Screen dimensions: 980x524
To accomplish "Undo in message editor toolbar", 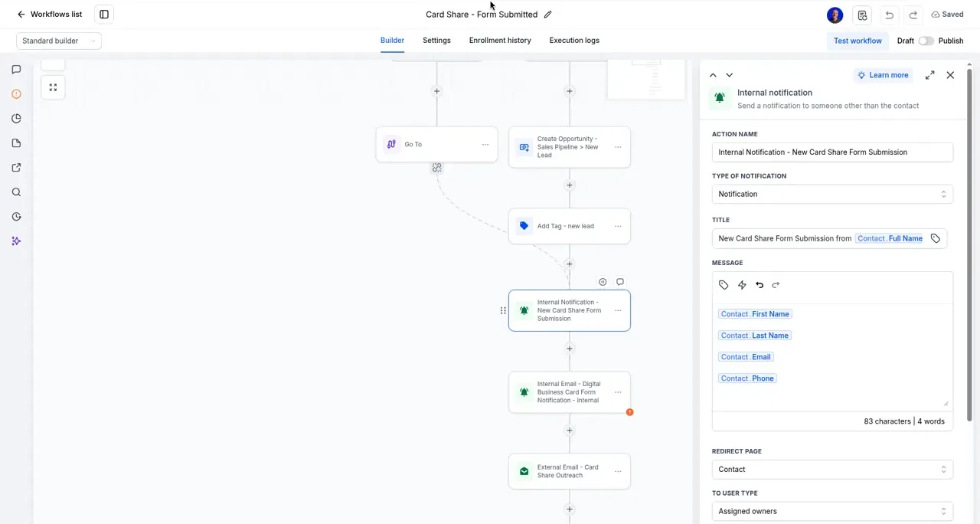I will [x=759, y=285].
